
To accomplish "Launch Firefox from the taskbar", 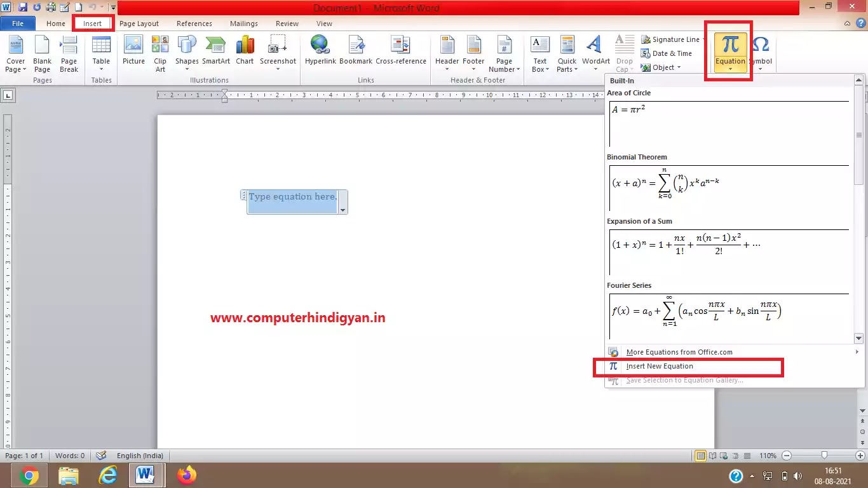I will (x=187, y=475).
